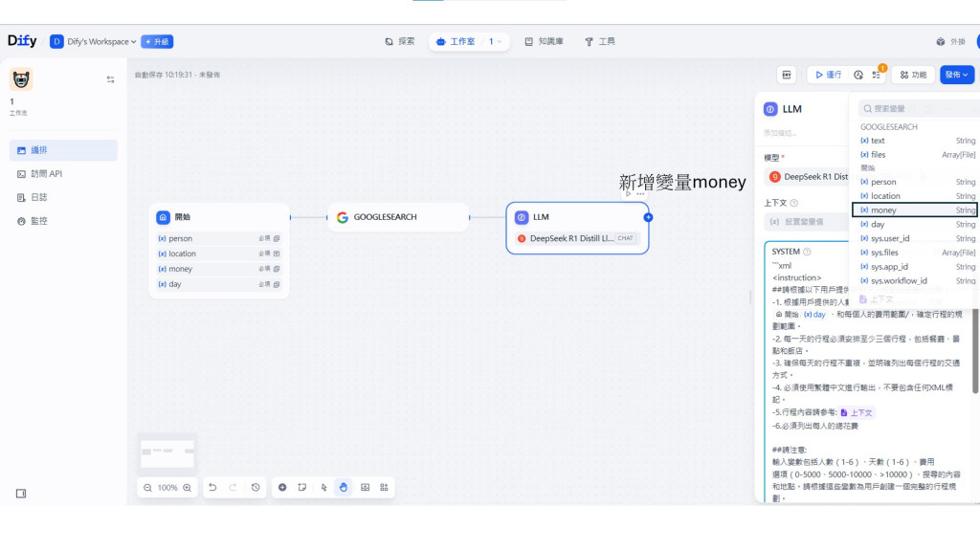Click the organize nodes icon
Image resolution: width=980 pixels, height=551 pixels.
click(384, 487)
